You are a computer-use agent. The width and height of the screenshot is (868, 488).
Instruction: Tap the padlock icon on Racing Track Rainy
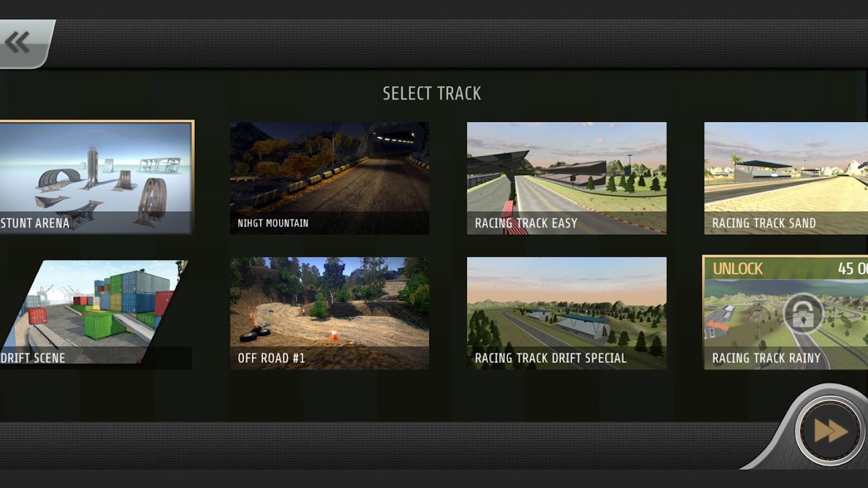(803, 314)
